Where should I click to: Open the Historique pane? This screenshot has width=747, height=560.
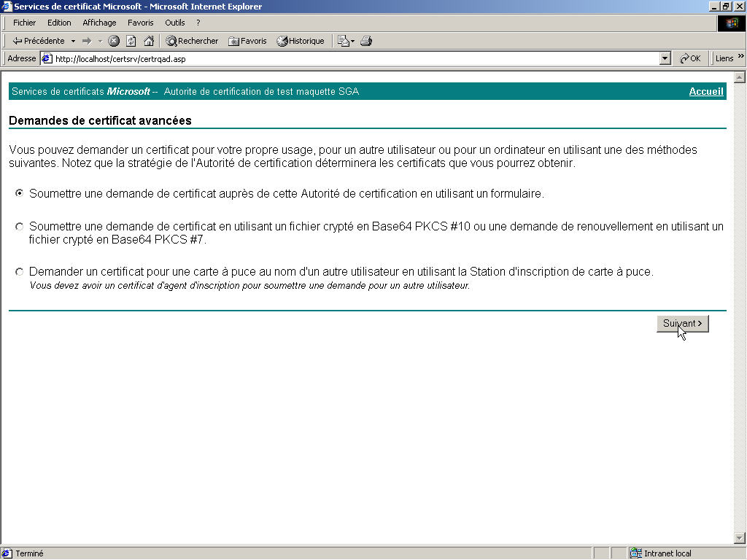point(301,41)
